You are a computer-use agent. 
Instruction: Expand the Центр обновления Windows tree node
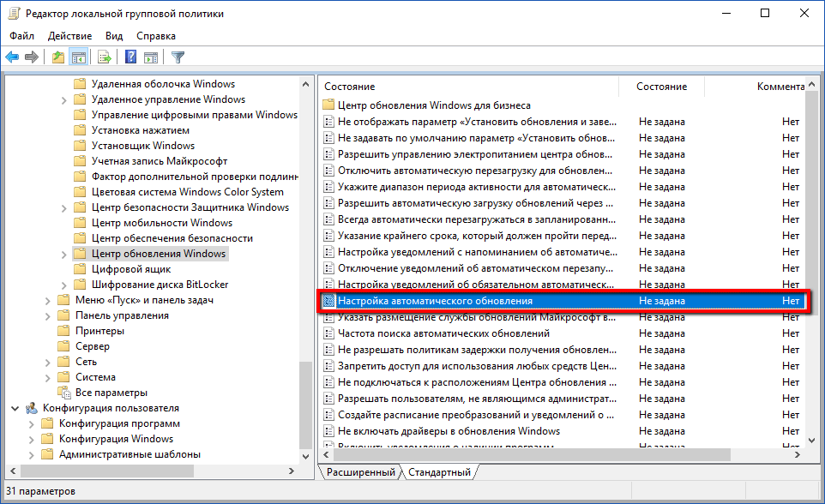coord(63,254)
